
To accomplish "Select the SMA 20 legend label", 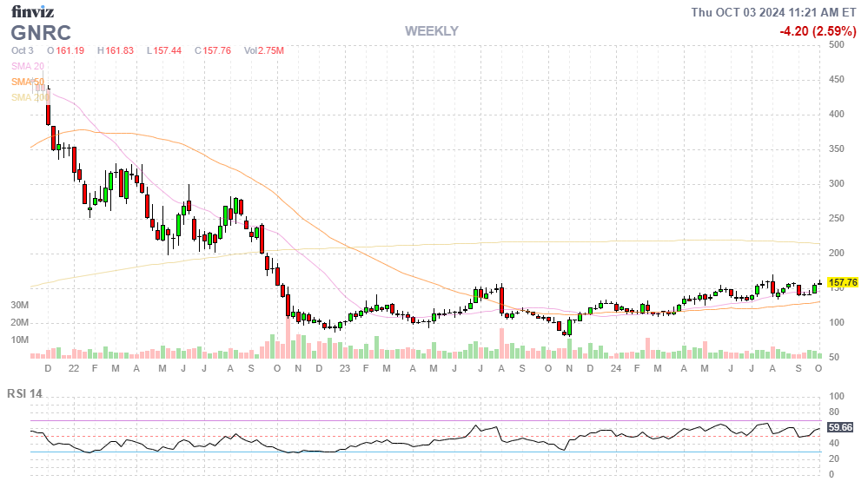I will (x=28, y=66).
